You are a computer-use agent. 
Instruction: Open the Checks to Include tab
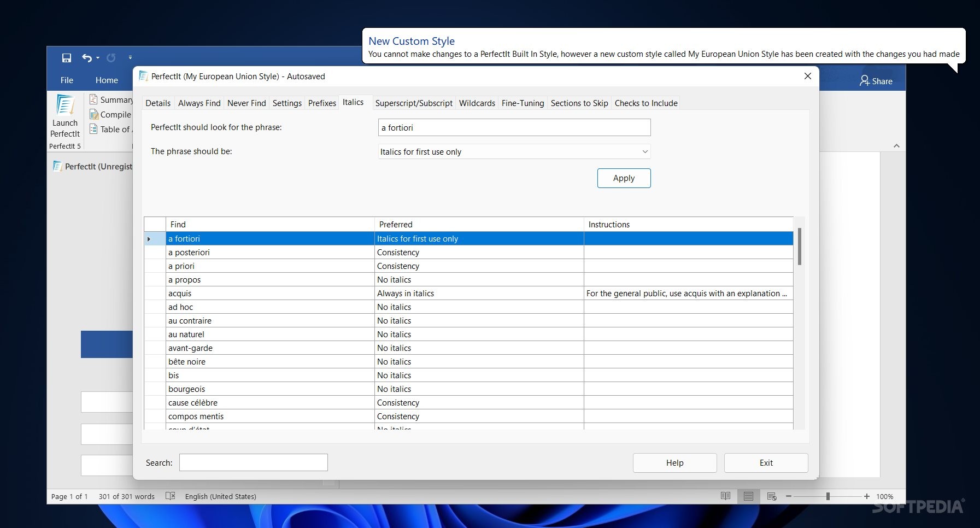coord(646,103)
